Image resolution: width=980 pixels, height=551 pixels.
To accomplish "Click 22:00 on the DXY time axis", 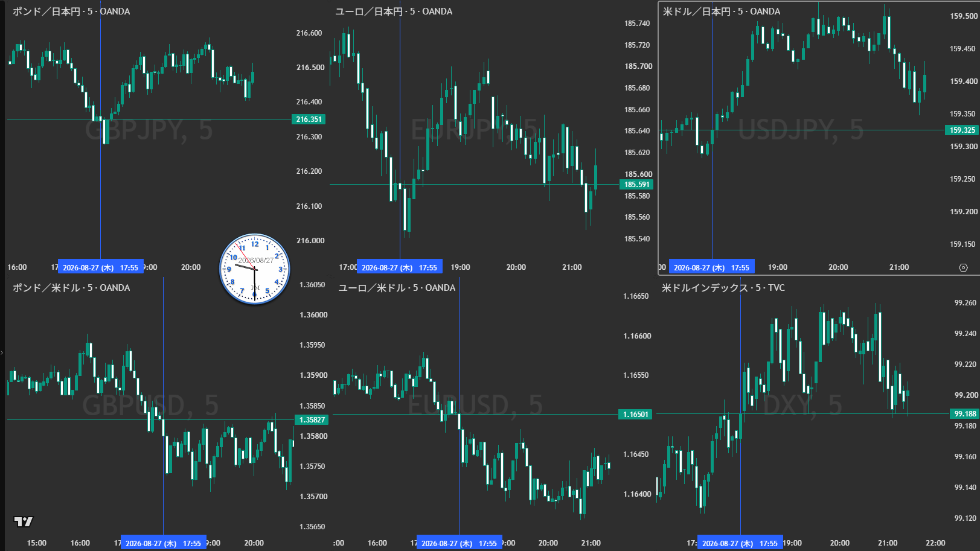I will (935, 543).
